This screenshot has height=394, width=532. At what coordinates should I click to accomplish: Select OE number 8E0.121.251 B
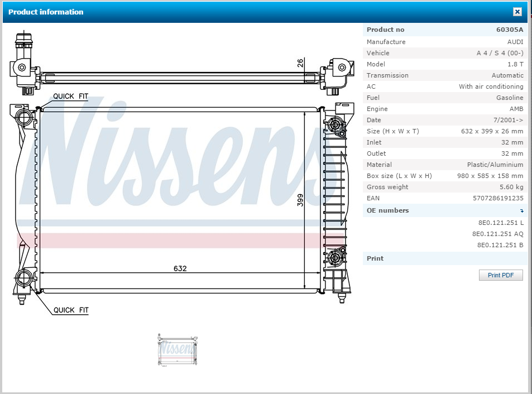(x=500, y=245)
